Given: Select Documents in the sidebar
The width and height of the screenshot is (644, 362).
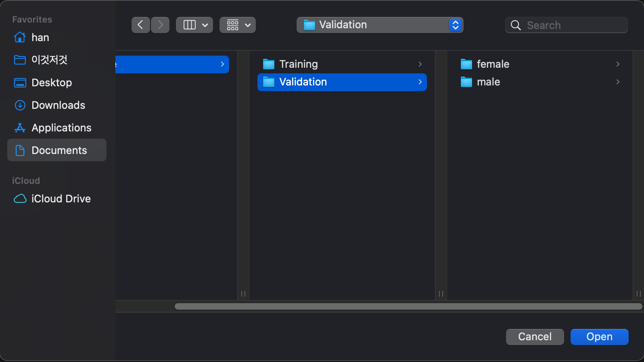Looking at the screenshot, I should point(59,150).
